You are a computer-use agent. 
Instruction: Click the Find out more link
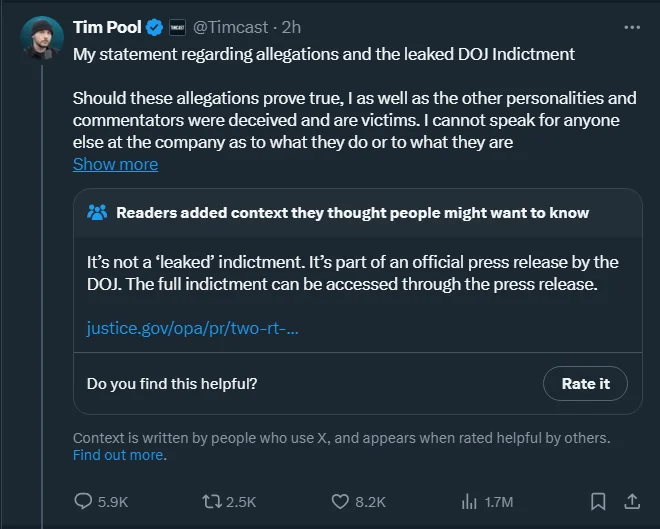click(x=117, y=455)
